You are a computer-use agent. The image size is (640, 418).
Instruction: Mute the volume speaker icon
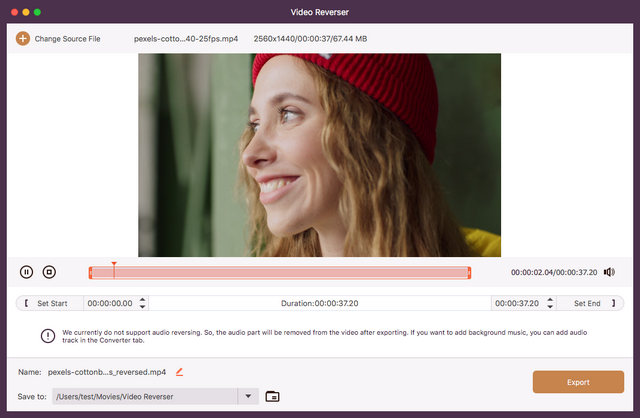pos(609,272)
